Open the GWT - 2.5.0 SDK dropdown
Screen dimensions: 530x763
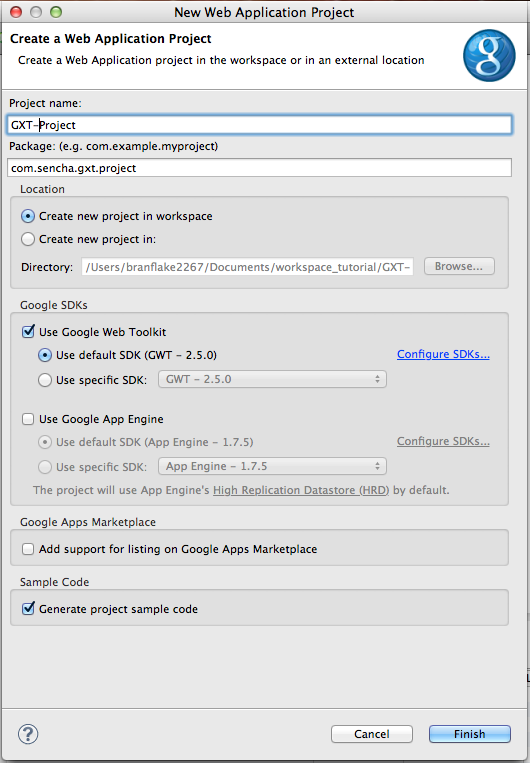pos(273,379)
